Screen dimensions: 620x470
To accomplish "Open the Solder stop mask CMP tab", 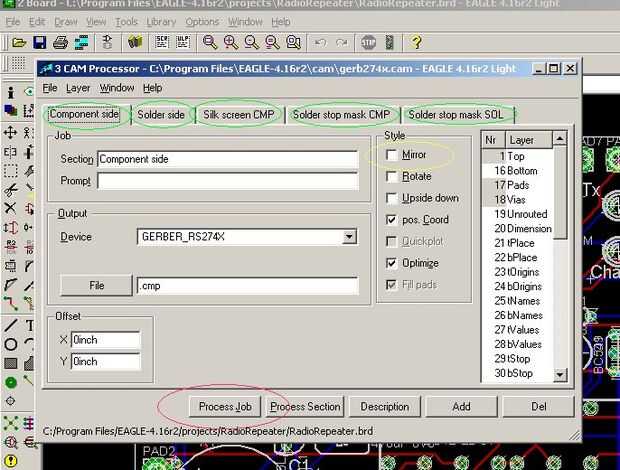I will (341, 115).
